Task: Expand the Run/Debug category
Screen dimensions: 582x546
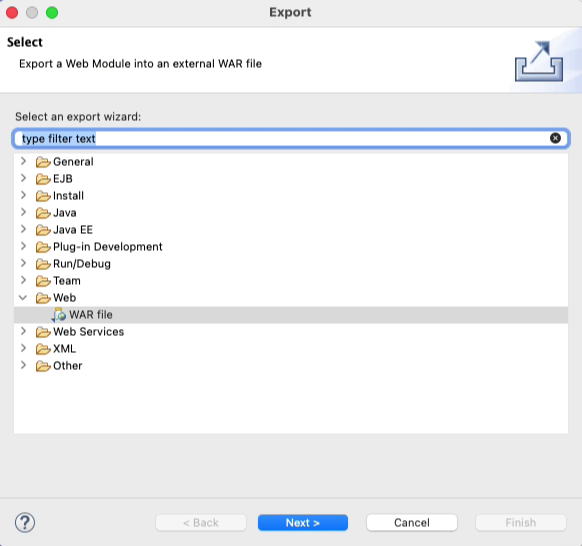Action: pyautogui.click(x=23, y=263)
